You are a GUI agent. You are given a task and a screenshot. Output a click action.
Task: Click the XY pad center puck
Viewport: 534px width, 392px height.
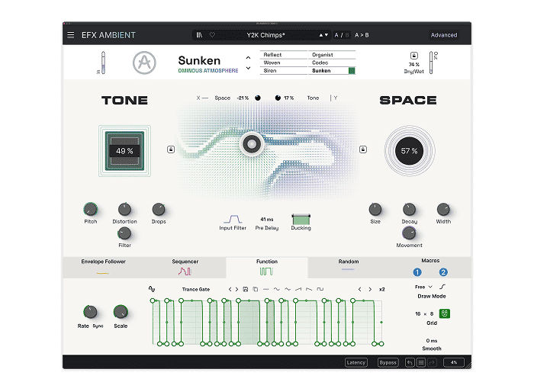click(x=252, y=144)
